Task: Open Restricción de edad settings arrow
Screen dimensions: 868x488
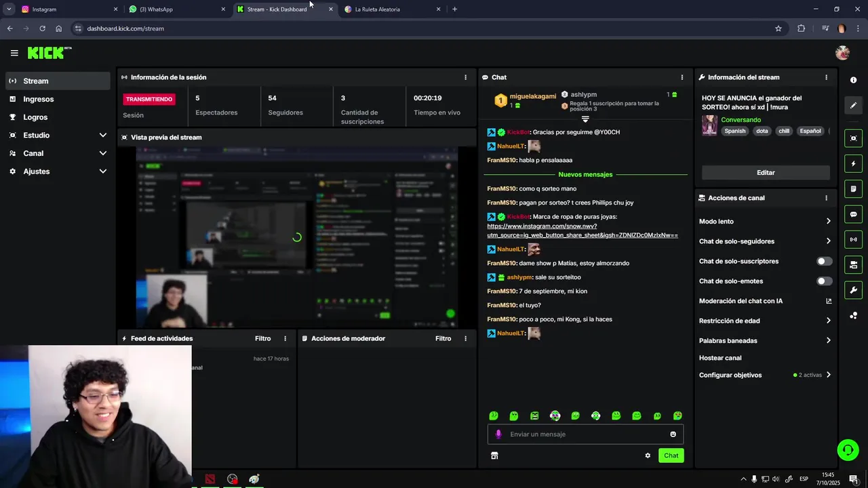Action: click(x=828, y=321)
